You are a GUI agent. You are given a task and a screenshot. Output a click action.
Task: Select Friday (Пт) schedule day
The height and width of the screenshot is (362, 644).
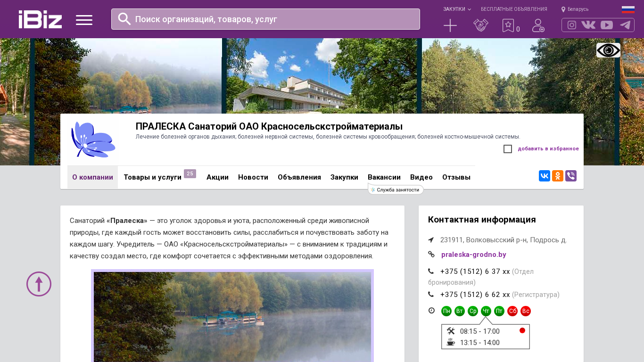click(x=499, y=311)
